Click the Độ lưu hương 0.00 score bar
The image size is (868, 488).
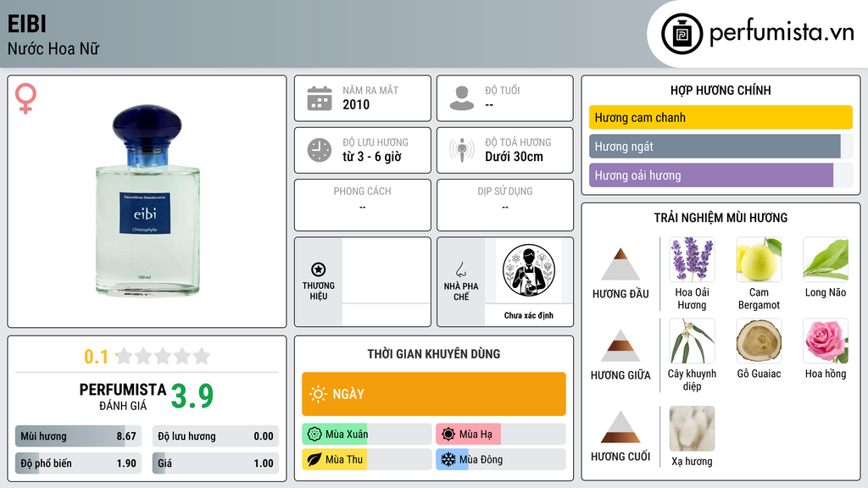click(215, 436)
